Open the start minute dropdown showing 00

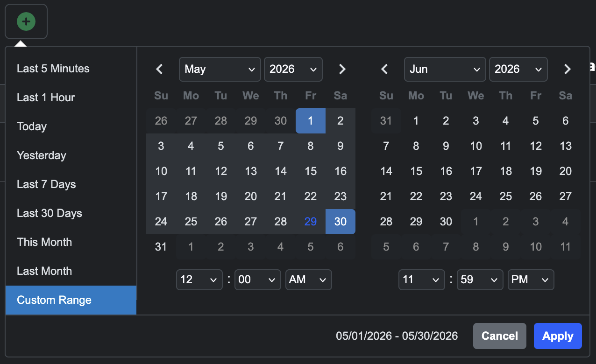[257, 280]
